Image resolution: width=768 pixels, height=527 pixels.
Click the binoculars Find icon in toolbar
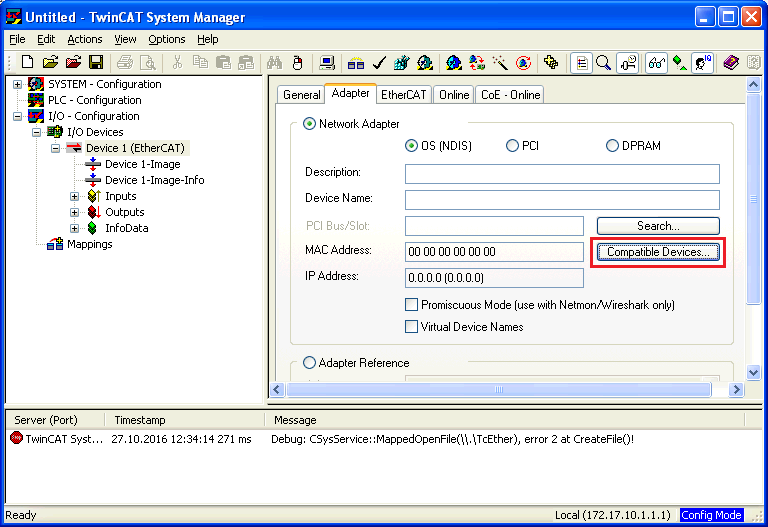(x=274, y=63)
